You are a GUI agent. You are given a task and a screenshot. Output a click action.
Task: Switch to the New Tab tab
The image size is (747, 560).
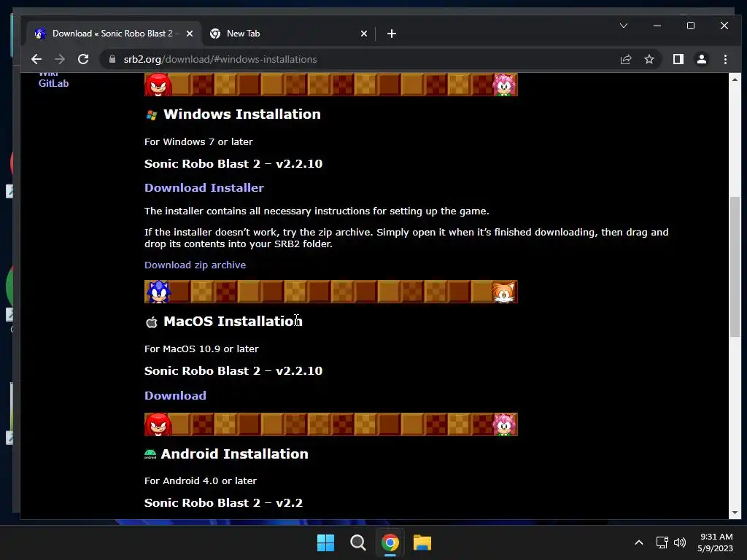coord(289,34)
